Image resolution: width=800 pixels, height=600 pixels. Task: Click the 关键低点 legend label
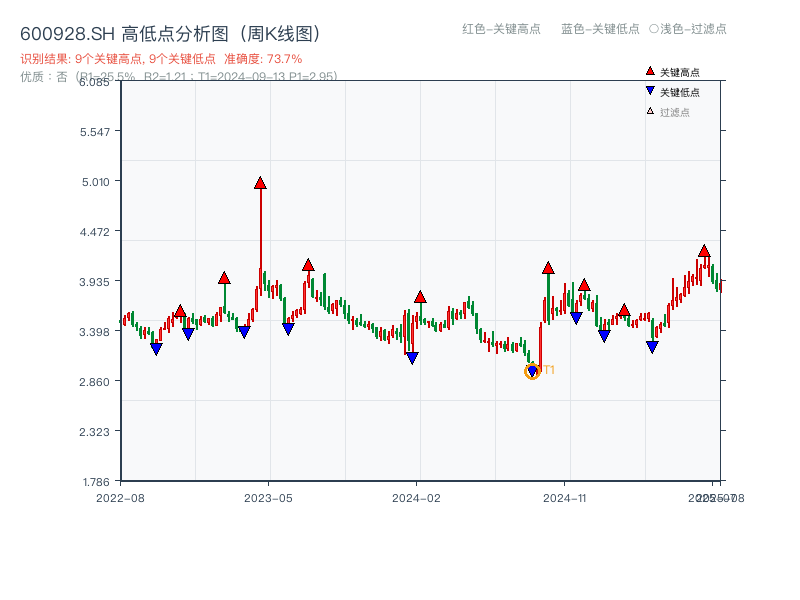click(x=680, y=92)
